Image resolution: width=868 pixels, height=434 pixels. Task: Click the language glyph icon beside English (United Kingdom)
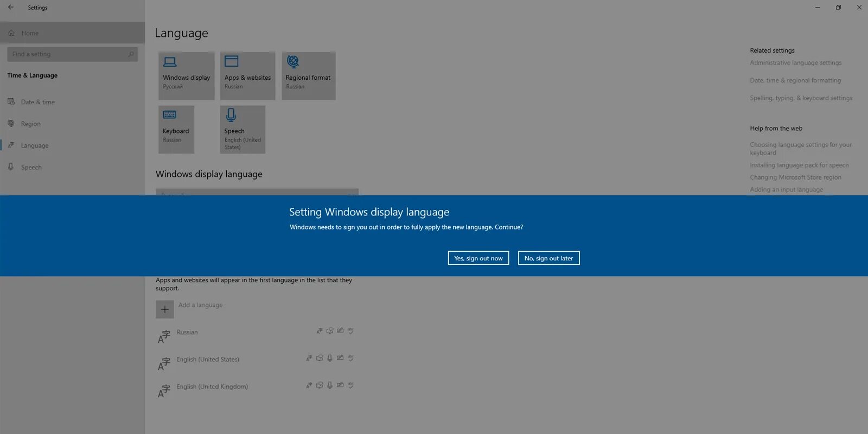click(x=164, y=391)
